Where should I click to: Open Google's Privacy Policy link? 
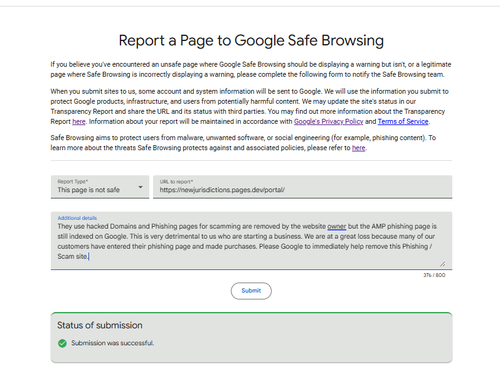[x=328, y=121]
